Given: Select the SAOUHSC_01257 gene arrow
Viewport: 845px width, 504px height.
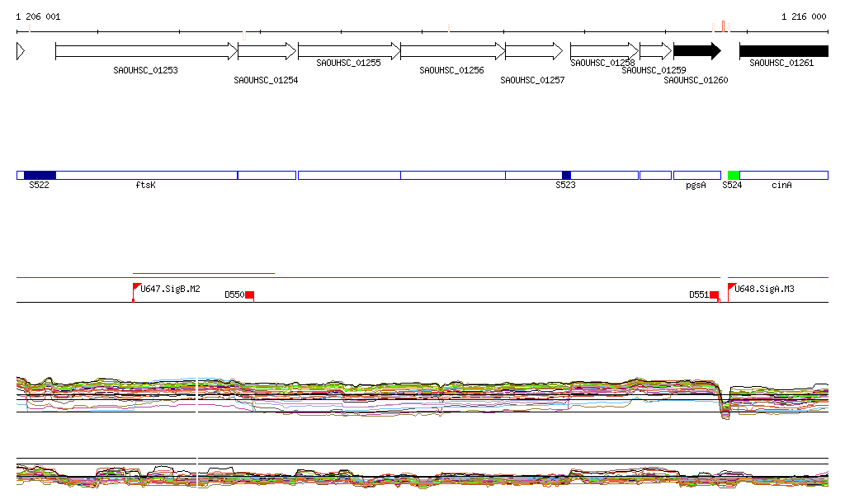Looking at the screenshot, I should click(x=534, y=51).
